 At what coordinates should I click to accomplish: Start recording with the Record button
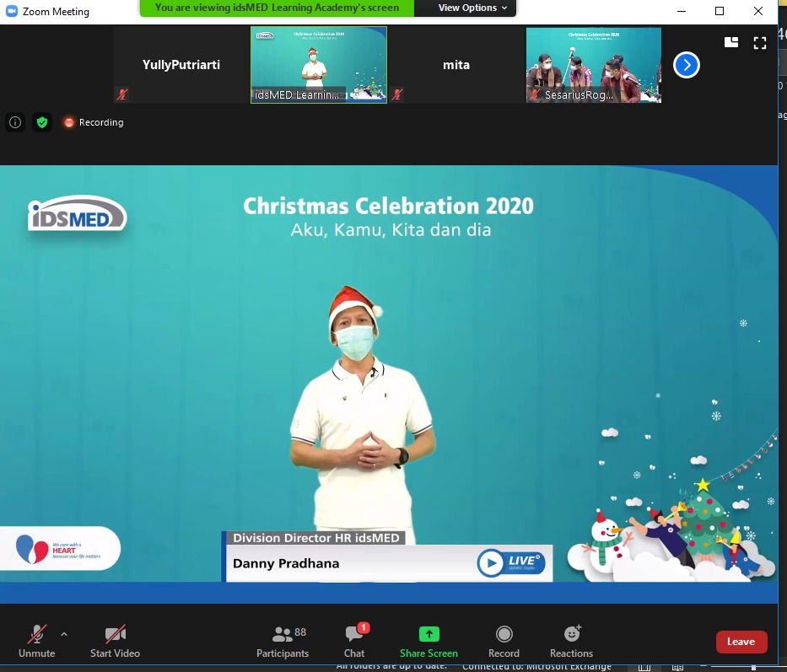(504, 641)
